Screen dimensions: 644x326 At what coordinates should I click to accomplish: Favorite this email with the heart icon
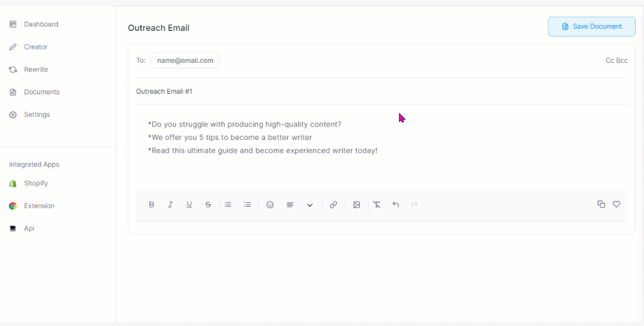pos(616,204)
